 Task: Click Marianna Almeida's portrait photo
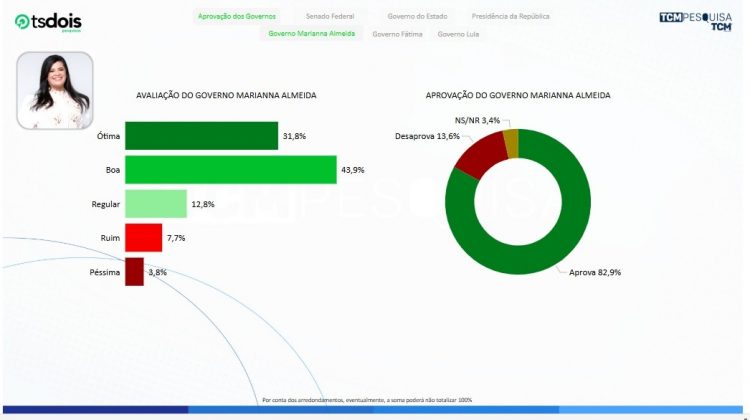(55, 90)
